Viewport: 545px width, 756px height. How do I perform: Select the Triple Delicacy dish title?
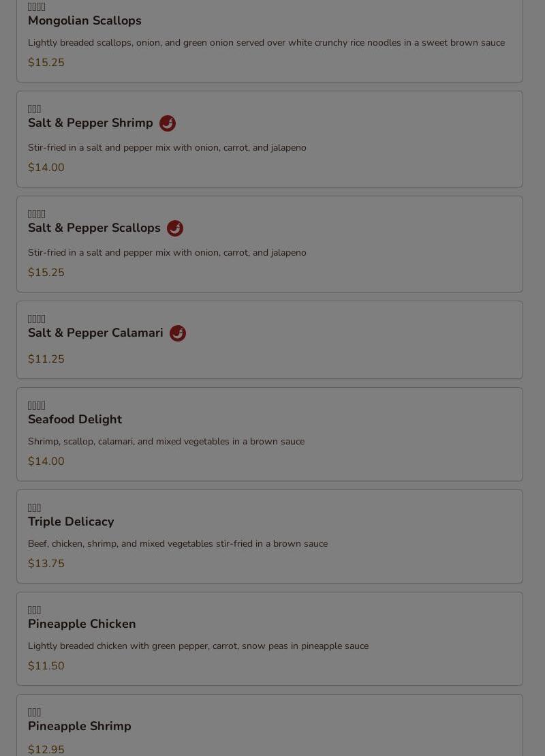pos(71,522)
